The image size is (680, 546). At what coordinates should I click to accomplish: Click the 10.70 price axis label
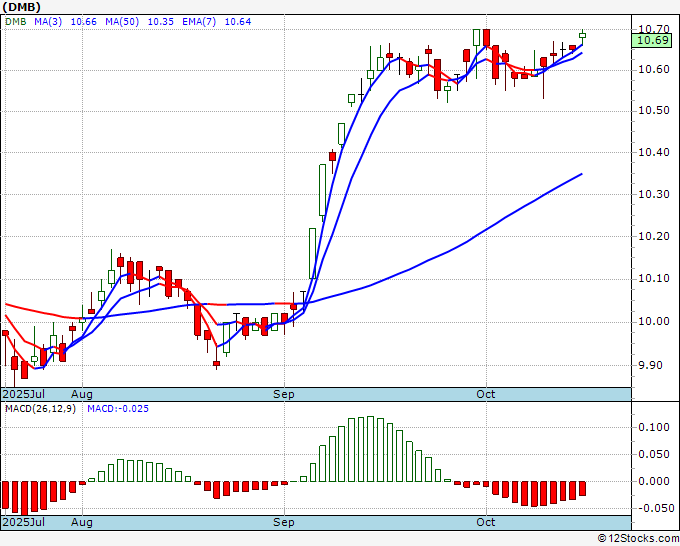pyautogui.click(x=654, y=29)
